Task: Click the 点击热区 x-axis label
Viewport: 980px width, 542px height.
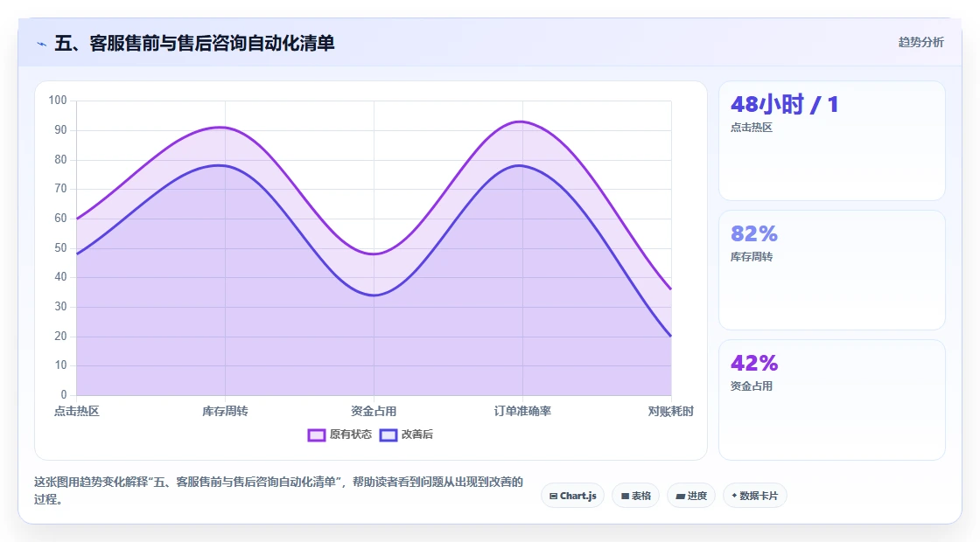Action: [77, 411]
